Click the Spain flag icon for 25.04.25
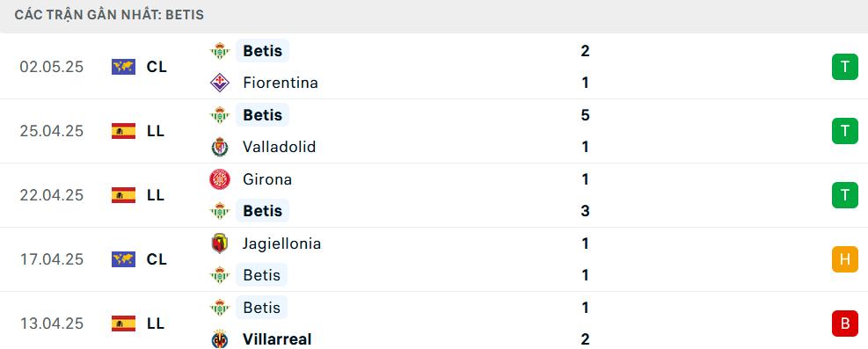Screen dimensions: 868x349 [x=123, y=131]
